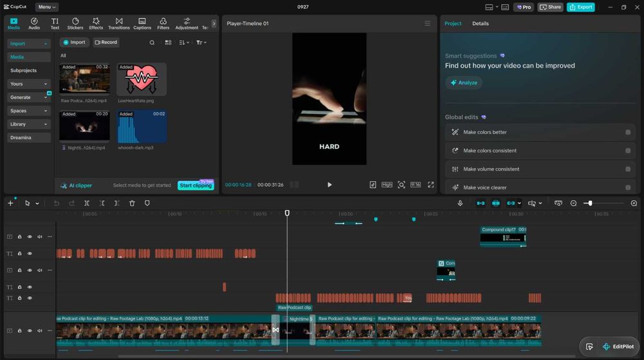Click the timeline playhead handle on the ruler
The width and height of the screenshot is (644, 360).
287,213
